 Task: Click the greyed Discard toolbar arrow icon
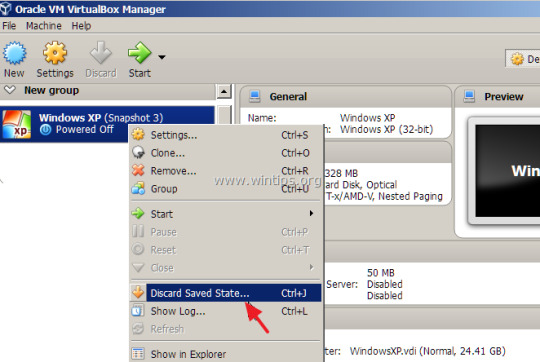101,53
